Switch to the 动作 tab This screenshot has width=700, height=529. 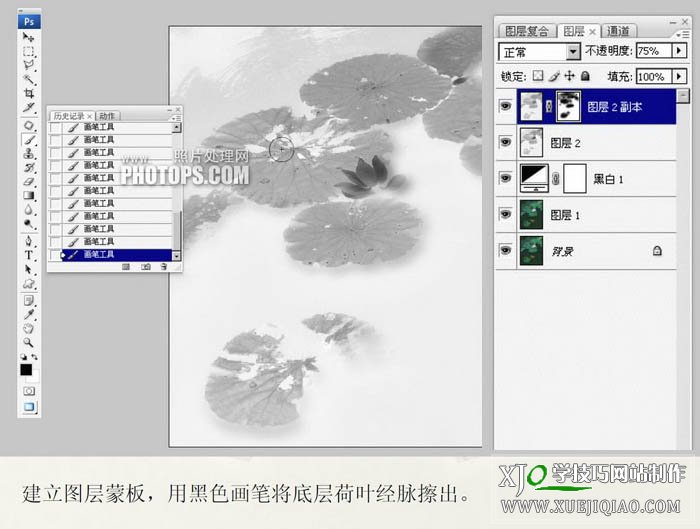(107, 116)
